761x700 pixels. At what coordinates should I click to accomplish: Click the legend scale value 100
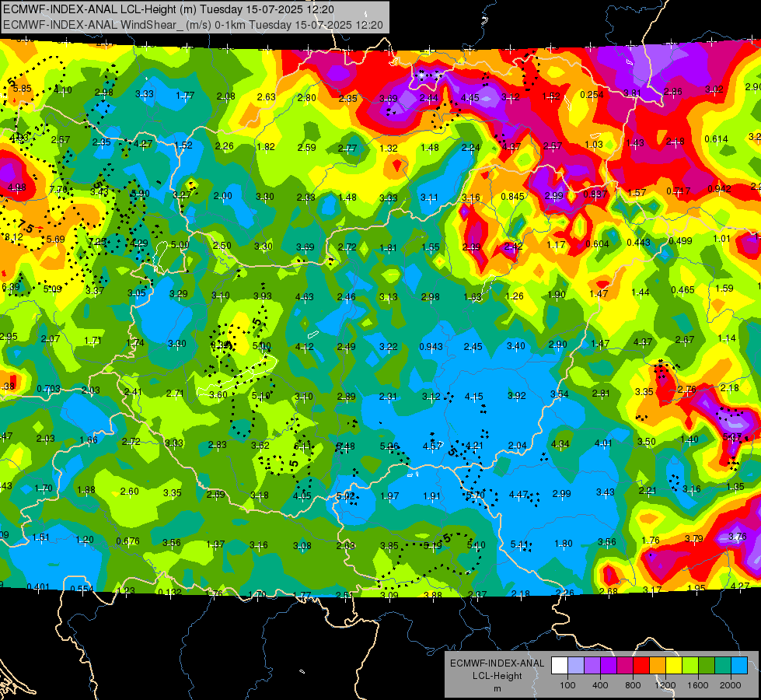click(567, 685)
